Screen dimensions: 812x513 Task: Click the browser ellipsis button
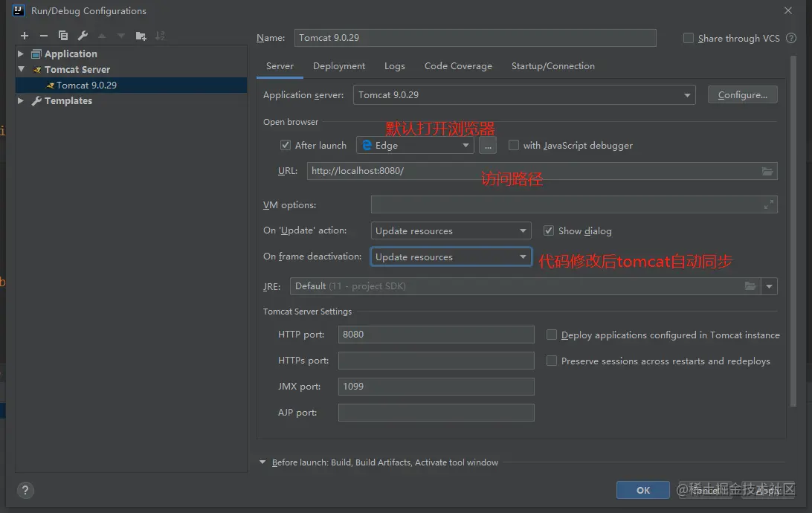pos(488,146)
